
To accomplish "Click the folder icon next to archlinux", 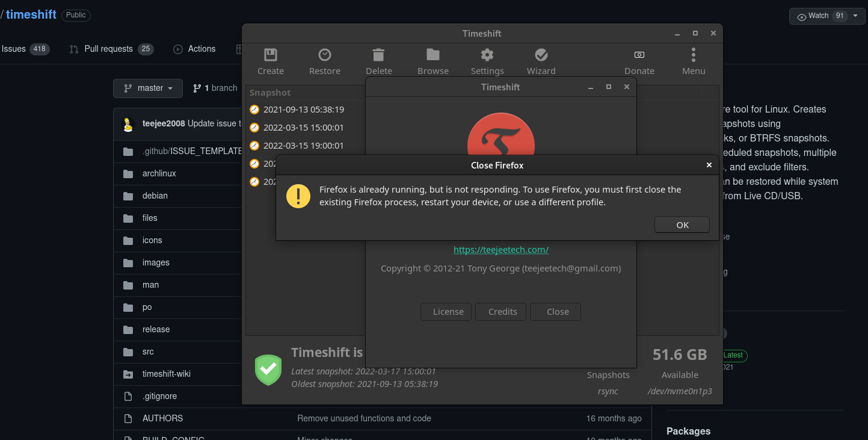I will tap(128, 173).
